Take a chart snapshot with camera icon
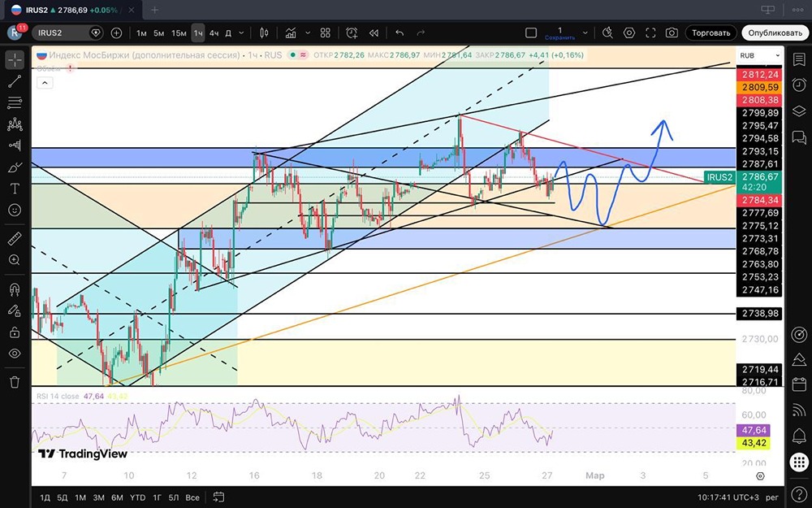This screenshot has width=812, height=508. [672, 33]
